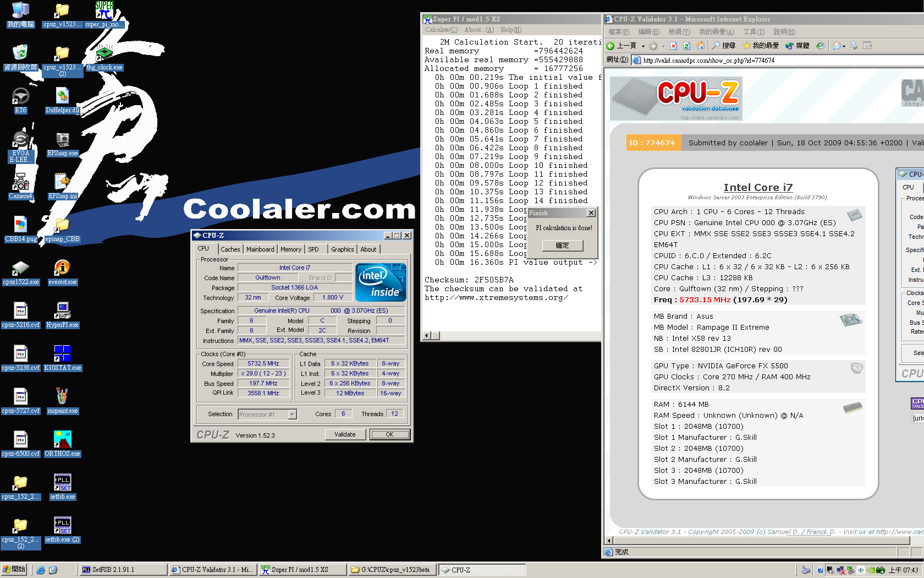Screen dimensions: 924x578
Task: Switch to the Memory tab in CPU-Z
Action: 291,249
